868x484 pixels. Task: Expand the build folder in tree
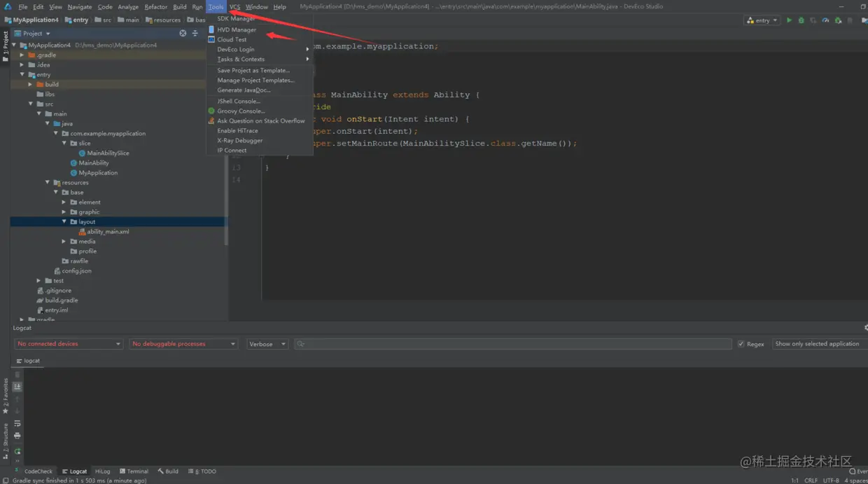pos(30,84)
